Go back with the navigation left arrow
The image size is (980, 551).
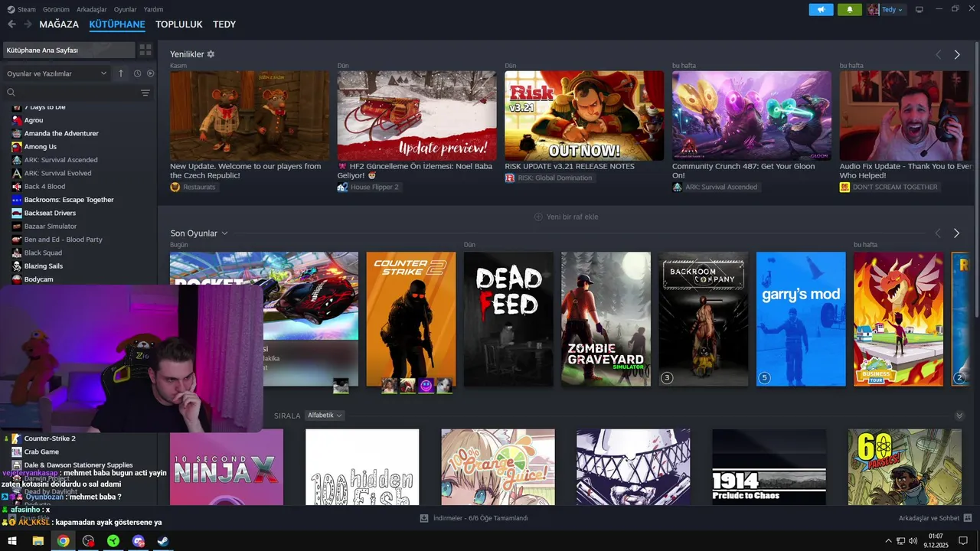[11, 24]
